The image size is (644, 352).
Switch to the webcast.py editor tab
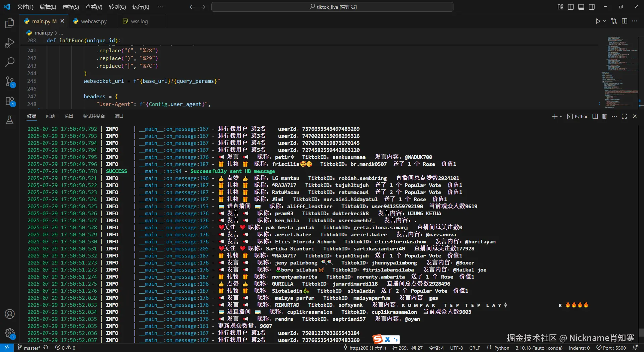94,21
